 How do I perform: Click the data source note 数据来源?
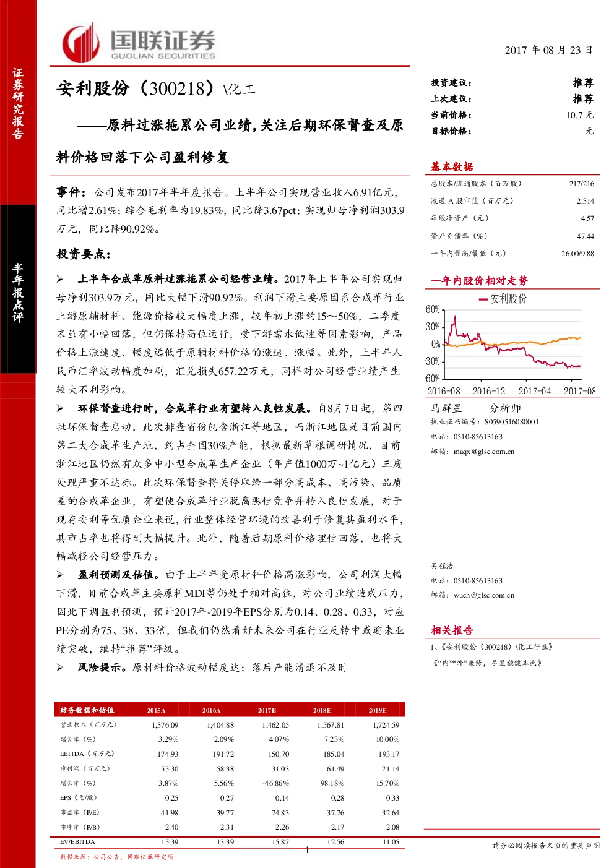coord(116,857)
